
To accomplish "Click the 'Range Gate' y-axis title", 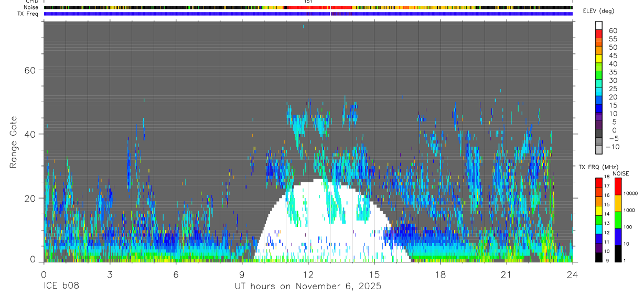I will [x=13, y=142].
